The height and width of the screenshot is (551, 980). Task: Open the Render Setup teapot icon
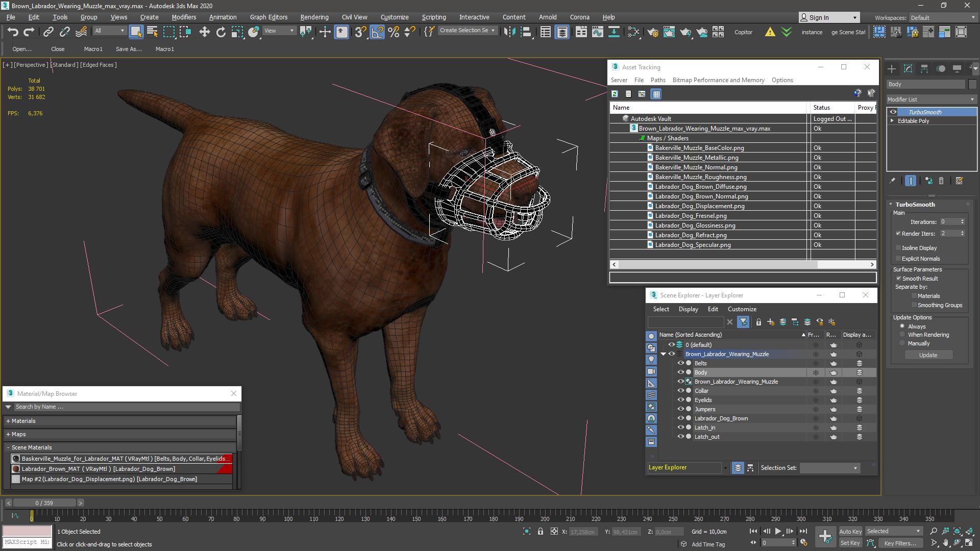pos(652,32)
